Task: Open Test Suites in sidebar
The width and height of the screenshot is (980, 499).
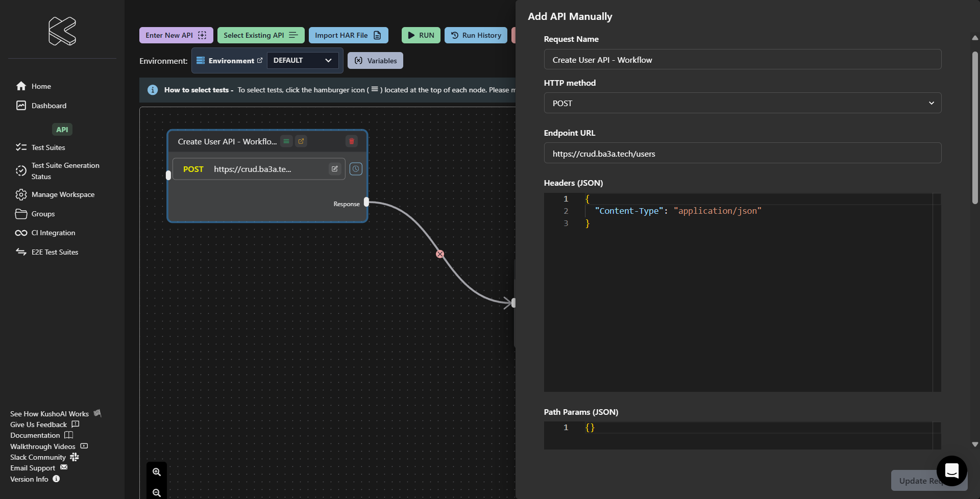Action: [x=48, y=147]
